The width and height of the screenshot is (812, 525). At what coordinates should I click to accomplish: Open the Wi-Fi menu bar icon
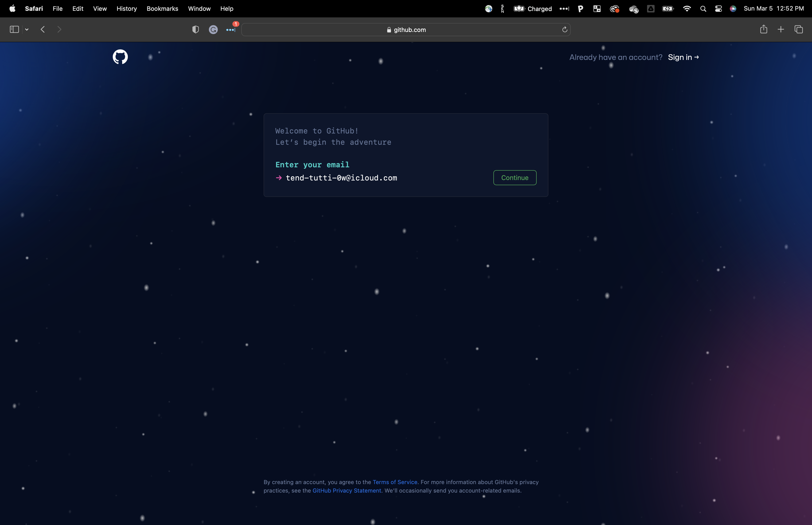[687, 9]
